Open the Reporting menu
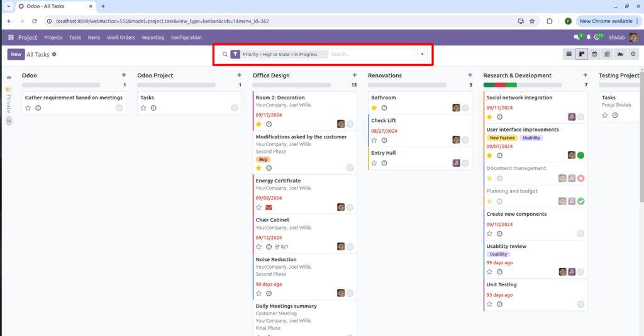Viewport: 644px width, 336px height. 153,38
